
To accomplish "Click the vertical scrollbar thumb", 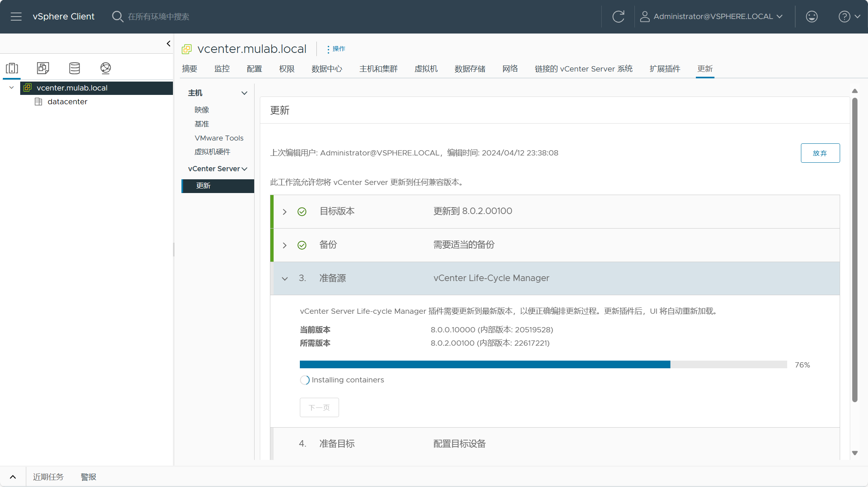I will click(855, 250).
